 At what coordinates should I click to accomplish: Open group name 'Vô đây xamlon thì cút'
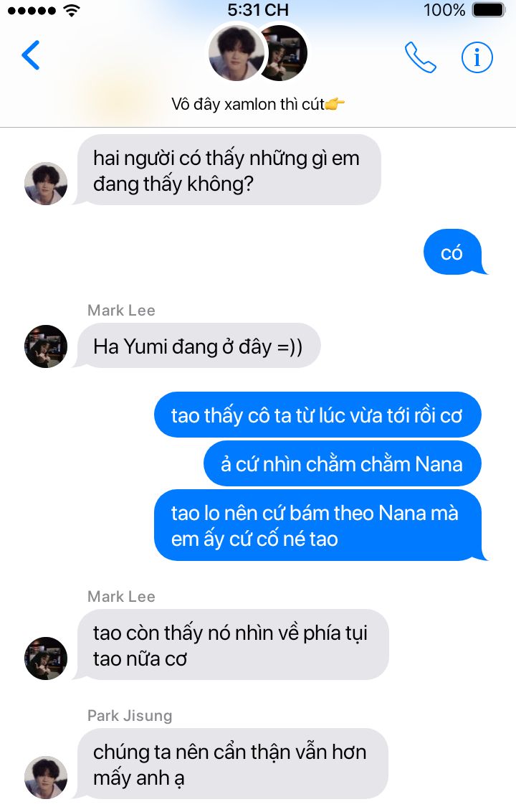[258, 104]
